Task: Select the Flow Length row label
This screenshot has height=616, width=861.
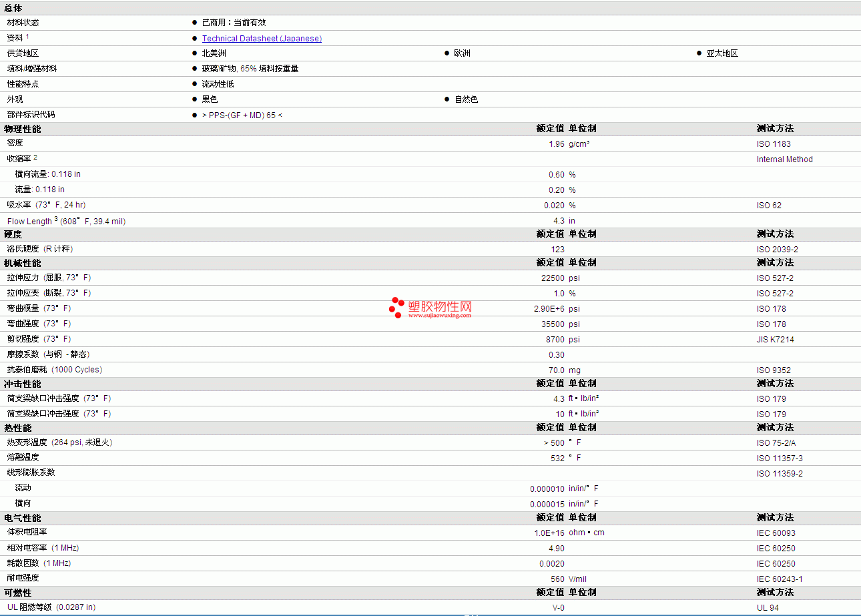Action: (x=66, y=221)
